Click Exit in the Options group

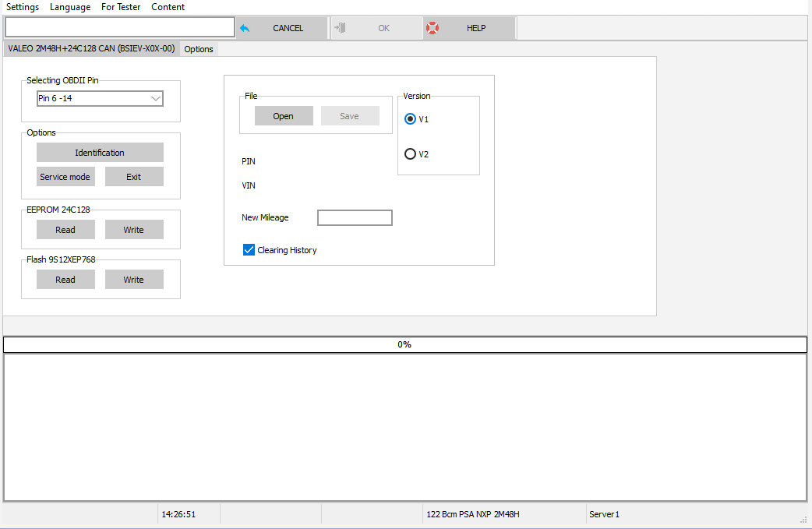tap(134, 177)
